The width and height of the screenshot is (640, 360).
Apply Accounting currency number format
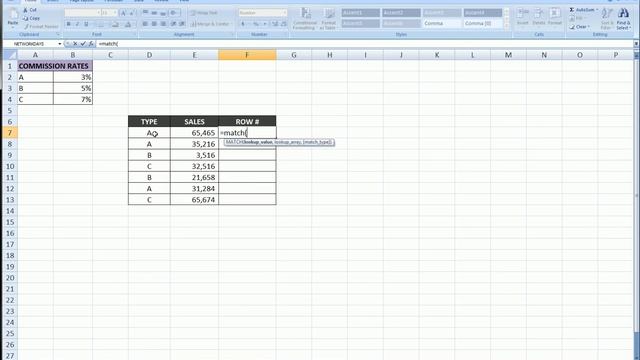pyautogui.click(x=244, y=24)
